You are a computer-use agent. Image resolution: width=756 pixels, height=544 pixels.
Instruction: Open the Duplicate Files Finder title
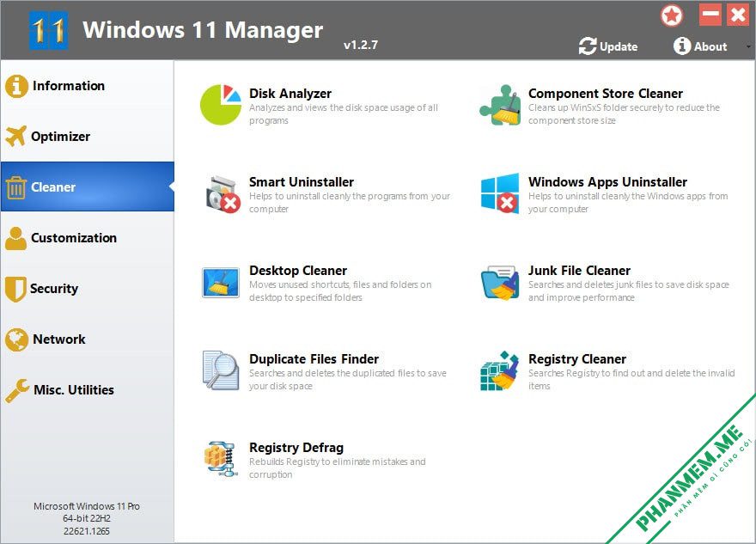pos(314,359)
